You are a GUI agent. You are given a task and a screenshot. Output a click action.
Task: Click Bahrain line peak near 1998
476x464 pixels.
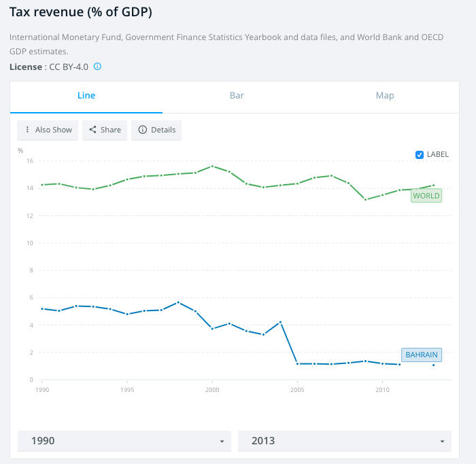coord(178,302)
